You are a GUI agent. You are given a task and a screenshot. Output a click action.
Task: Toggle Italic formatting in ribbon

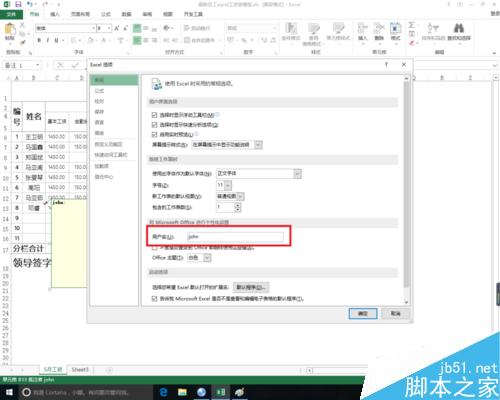(48, 40)
